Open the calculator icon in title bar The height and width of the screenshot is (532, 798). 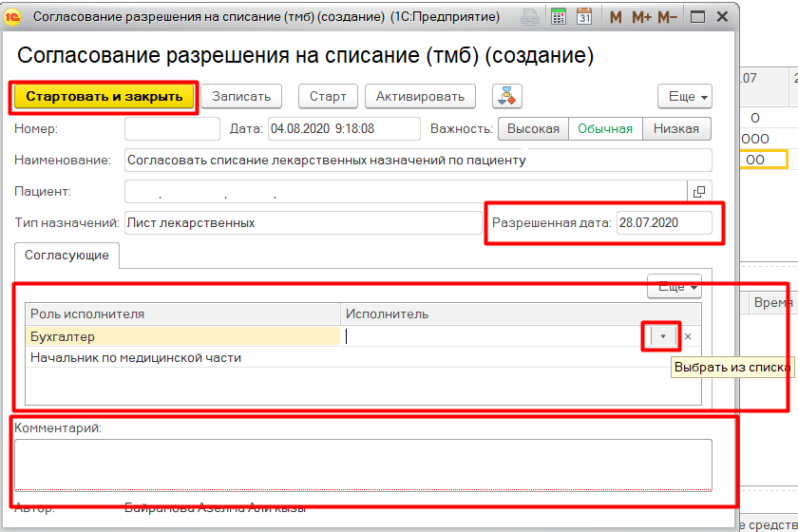558,17
